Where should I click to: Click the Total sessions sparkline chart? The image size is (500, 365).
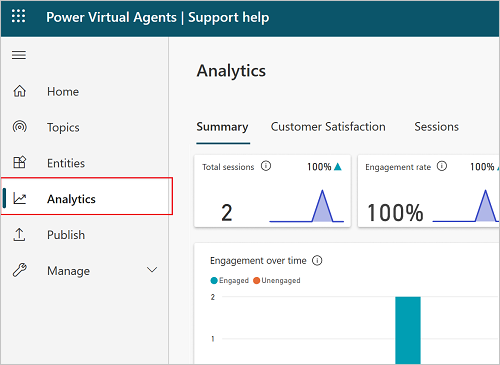306,206
